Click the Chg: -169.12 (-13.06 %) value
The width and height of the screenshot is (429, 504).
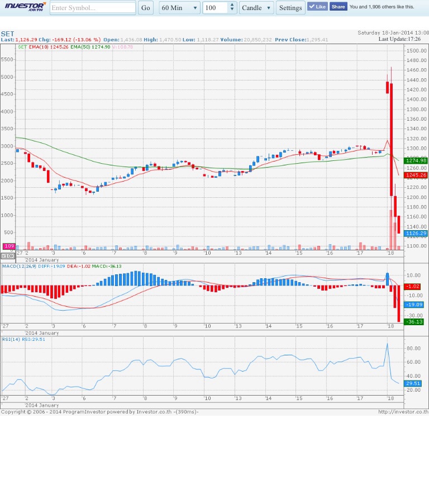coord(70,40)
